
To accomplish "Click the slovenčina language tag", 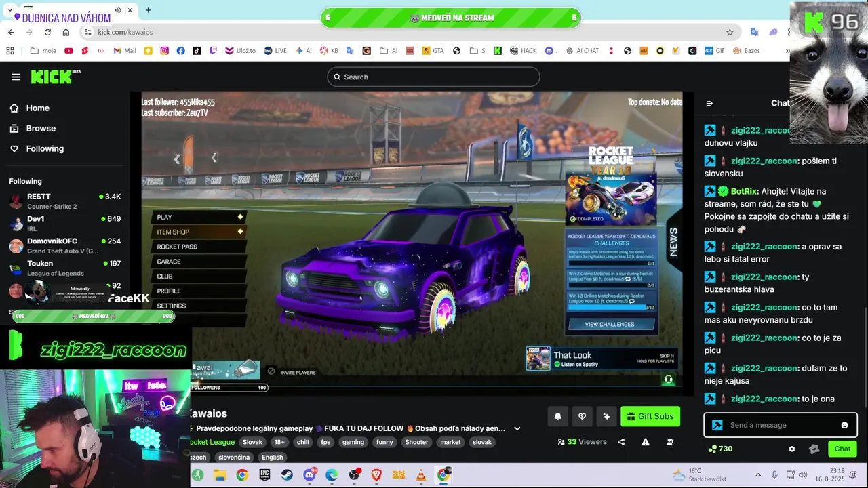I will tap(234, 457).
